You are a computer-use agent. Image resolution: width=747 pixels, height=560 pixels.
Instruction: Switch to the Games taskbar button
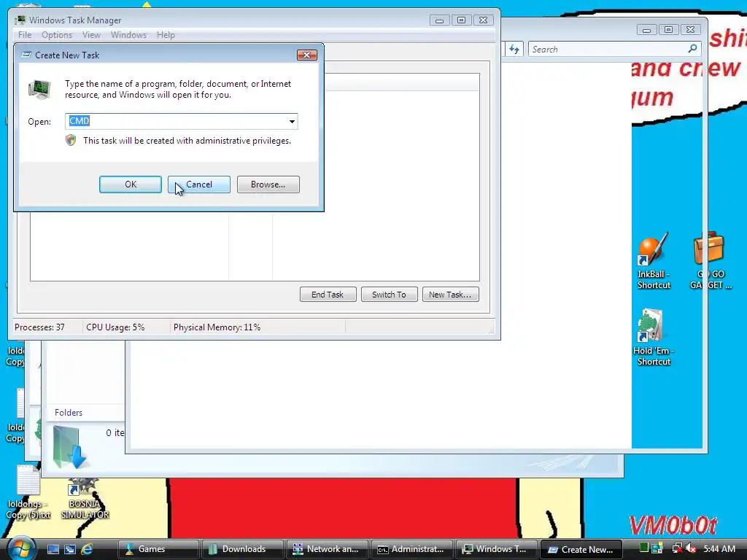pyautogui.click(x=158, y=549)
